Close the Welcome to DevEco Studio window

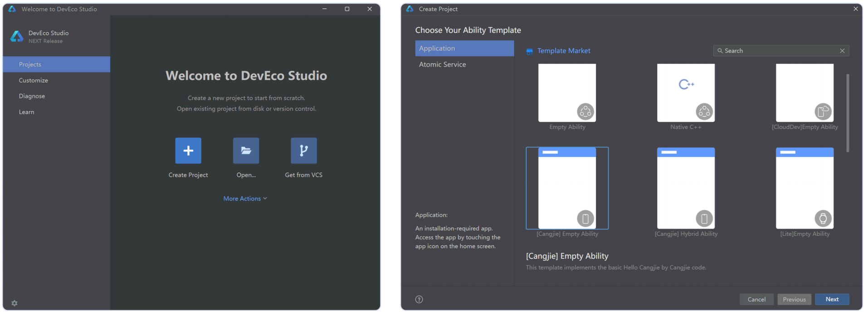tap(370, 9)
